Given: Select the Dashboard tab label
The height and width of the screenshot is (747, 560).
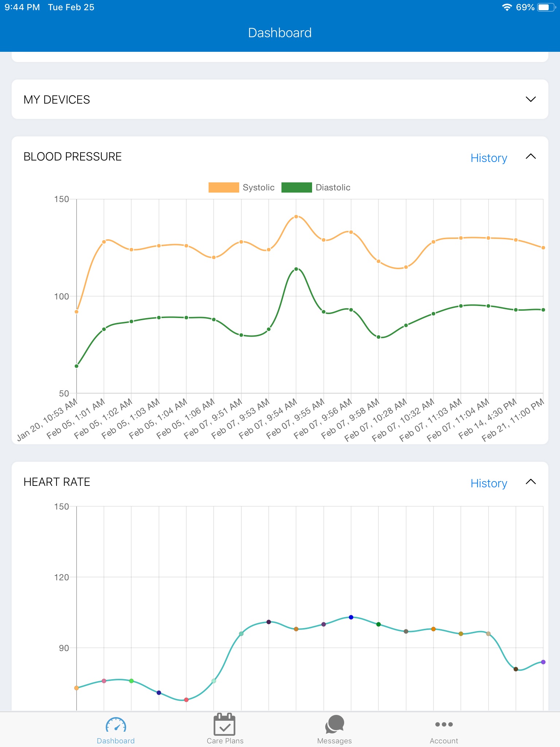Looking at the screenshot, I should 116,741.
